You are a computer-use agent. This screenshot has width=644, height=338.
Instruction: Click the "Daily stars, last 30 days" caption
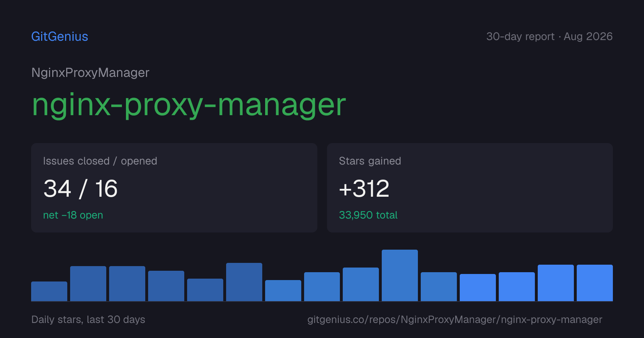[x=88, y=319]
